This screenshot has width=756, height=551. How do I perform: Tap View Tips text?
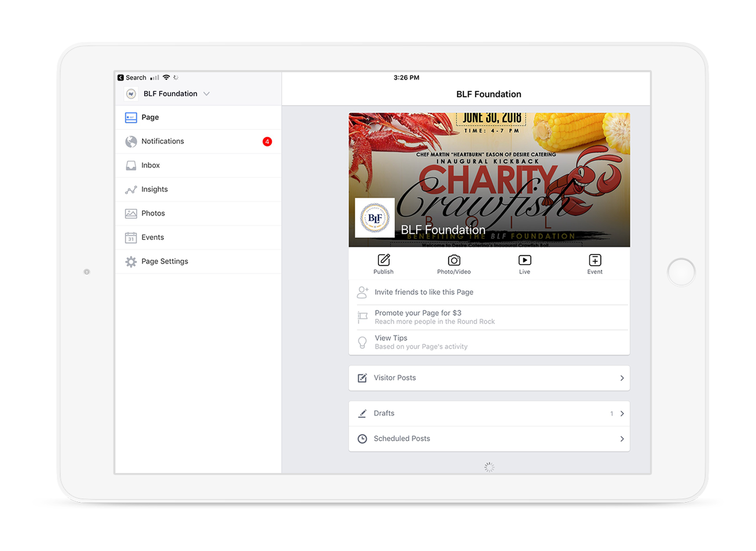[x=391, y=338]
